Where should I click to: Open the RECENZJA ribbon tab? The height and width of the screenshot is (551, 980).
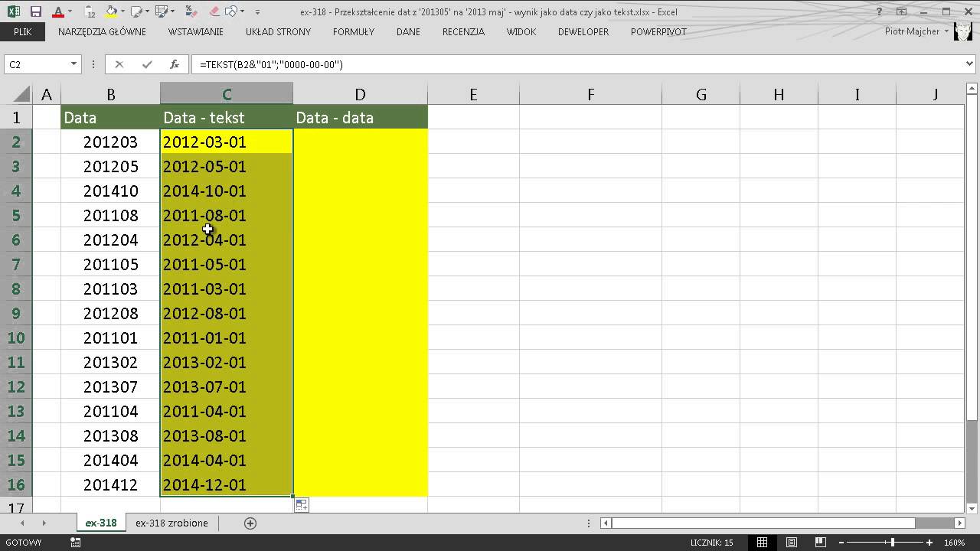[463, 32]
